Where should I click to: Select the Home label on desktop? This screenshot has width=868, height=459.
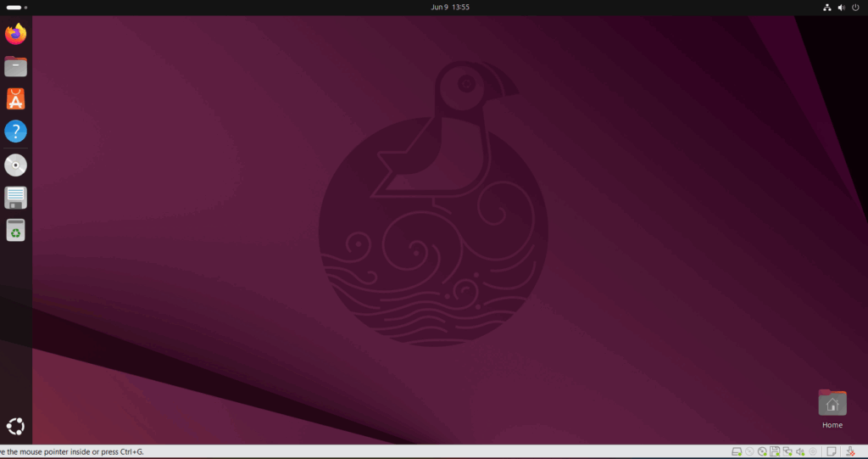point(832,425)
